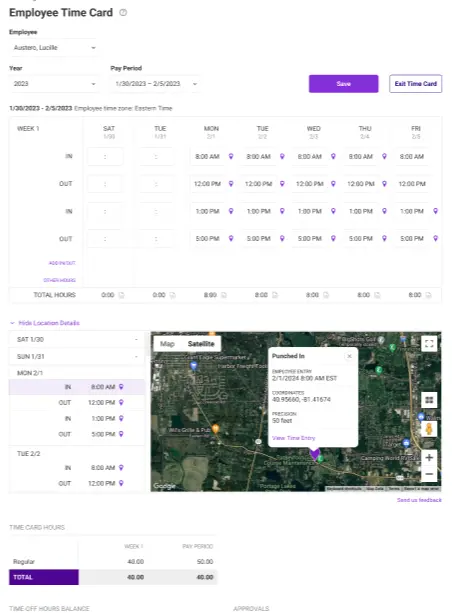The image size is (456, 613).
Task: Click the Save button
Action: [x=343, y=84]
